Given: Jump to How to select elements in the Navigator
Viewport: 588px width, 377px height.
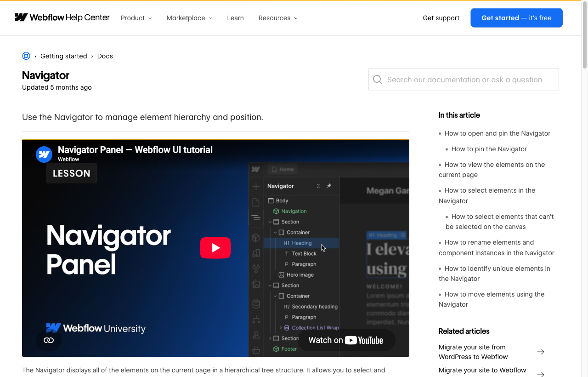Looking at the screenshot, I should 487,195.
